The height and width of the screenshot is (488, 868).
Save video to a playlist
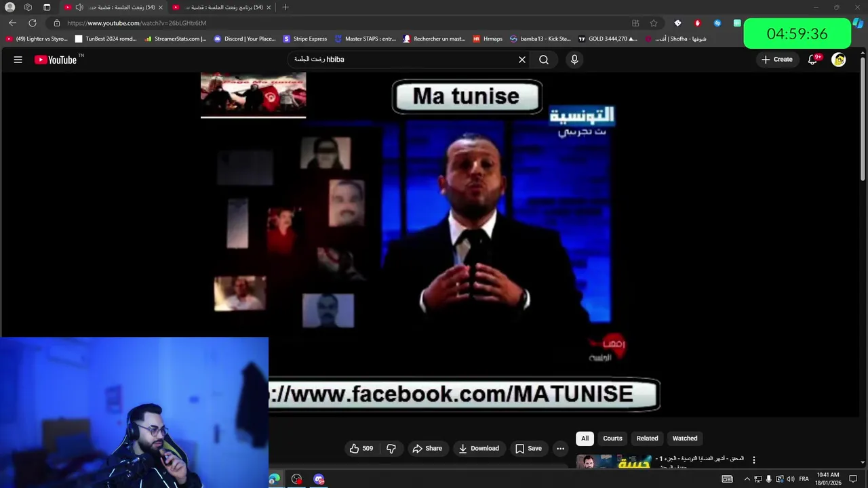click(528, 449)
